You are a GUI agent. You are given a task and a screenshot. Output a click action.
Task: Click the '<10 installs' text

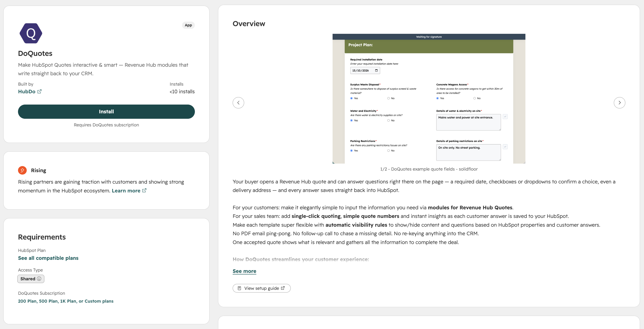tap(182, 92)
